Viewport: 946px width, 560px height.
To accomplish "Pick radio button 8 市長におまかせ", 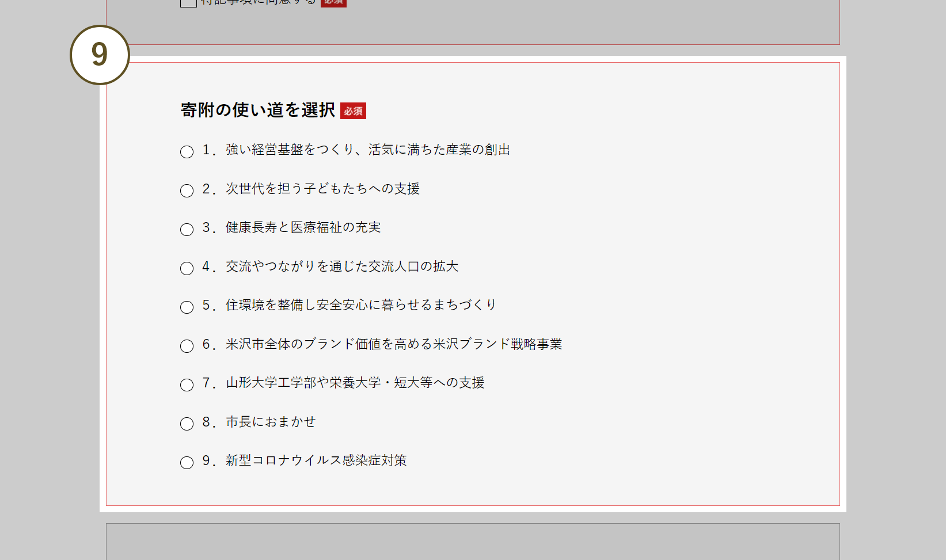I will coord(187,424).
